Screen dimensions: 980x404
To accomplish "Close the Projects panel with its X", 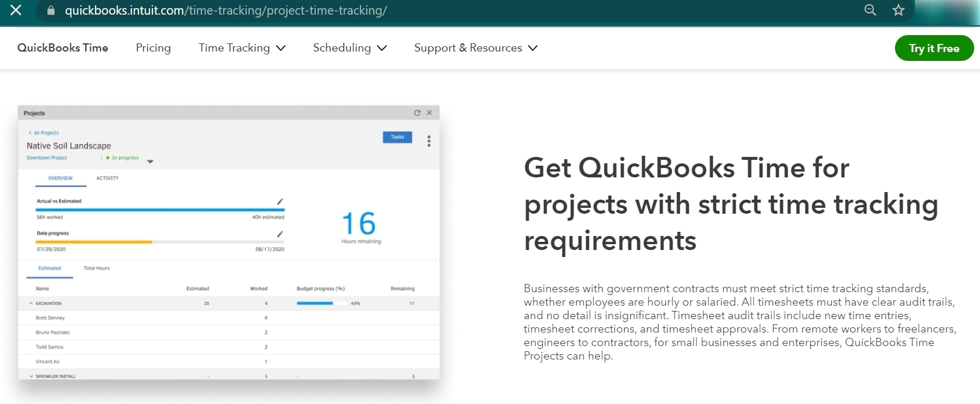I will coord(430,113).
